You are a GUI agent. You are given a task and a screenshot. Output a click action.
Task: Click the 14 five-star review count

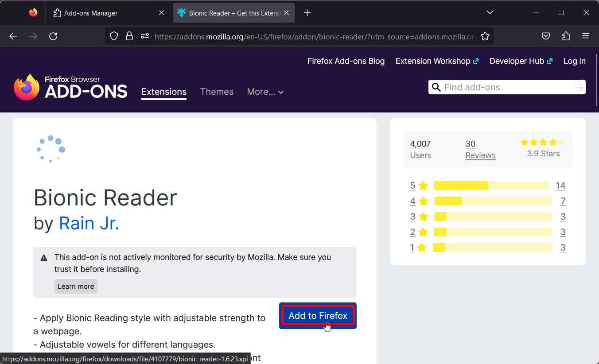[x=560, y=186]
